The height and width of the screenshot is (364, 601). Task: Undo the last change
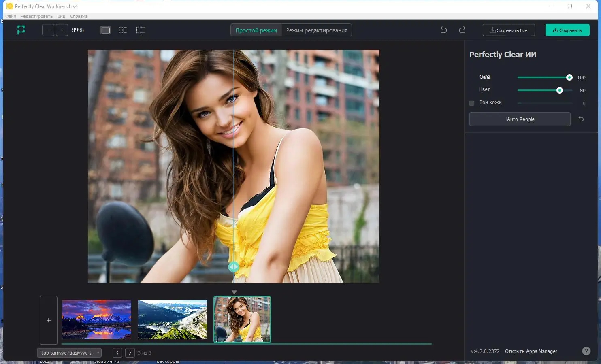443,30
